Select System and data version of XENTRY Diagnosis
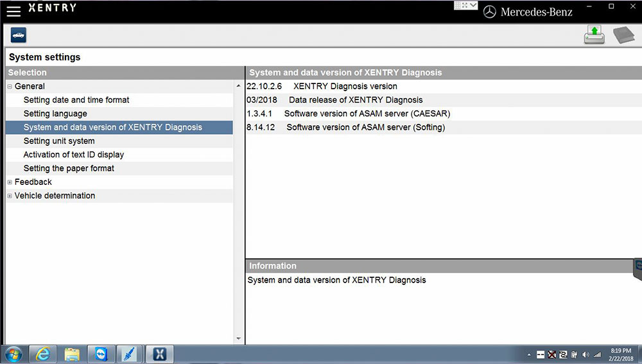Viewport: 642px width, 364px height. tap(119, 127)
